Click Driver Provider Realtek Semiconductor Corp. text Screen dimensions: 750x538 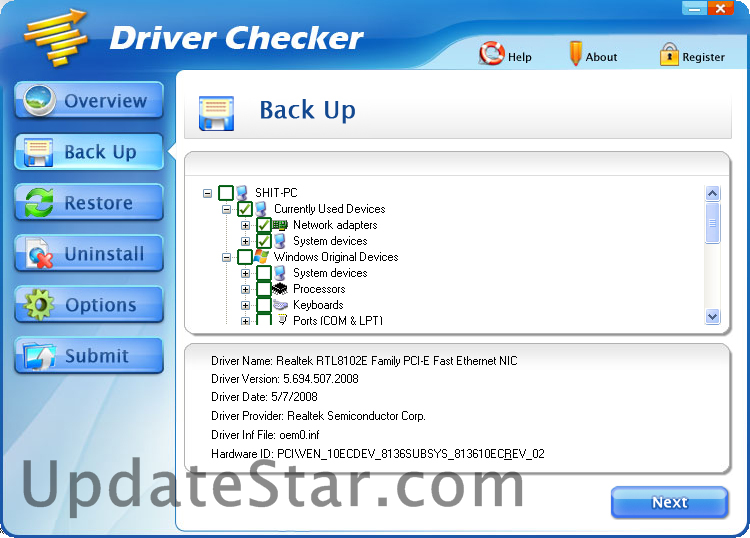318,416
